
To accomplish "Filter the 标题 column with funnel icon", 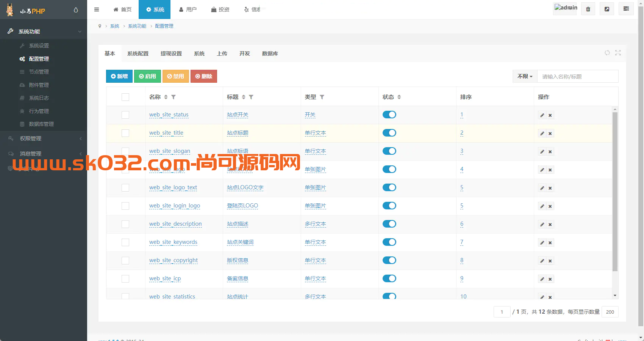I will pos(251,97).
